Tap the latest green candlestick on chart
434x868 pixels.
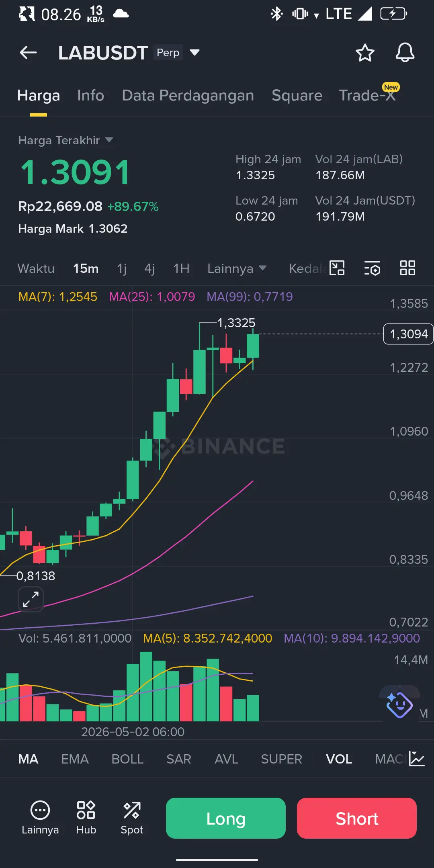(253, 346)
